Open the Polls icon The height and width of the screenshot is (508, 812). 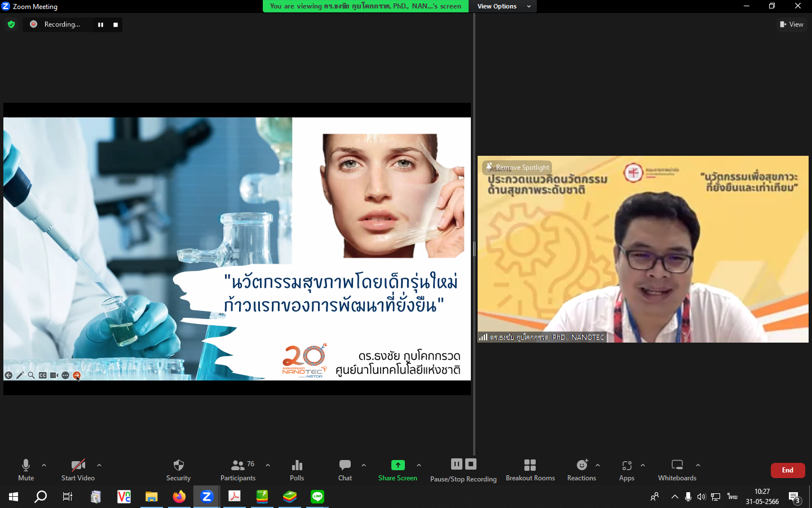[x=297, y=470]
